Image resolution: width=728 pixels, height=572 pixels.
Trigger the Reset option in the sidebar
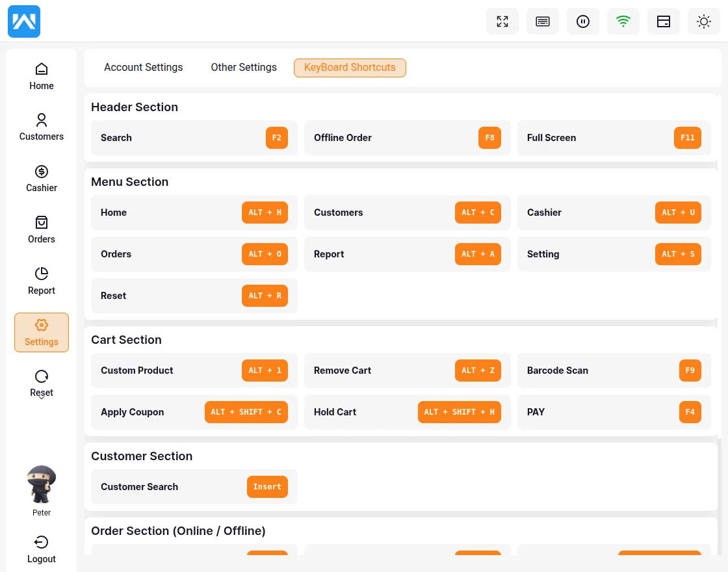pos(42,383)
